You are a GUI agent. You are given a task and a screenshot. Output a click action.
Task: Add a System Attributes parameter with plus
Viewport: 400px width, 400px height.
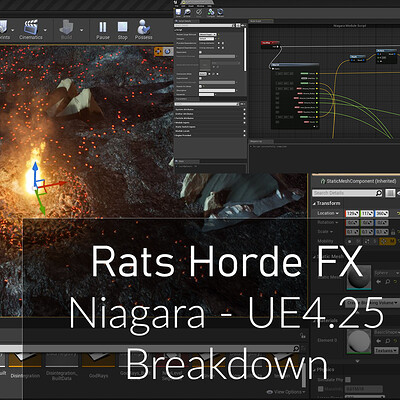coord(244,110)
